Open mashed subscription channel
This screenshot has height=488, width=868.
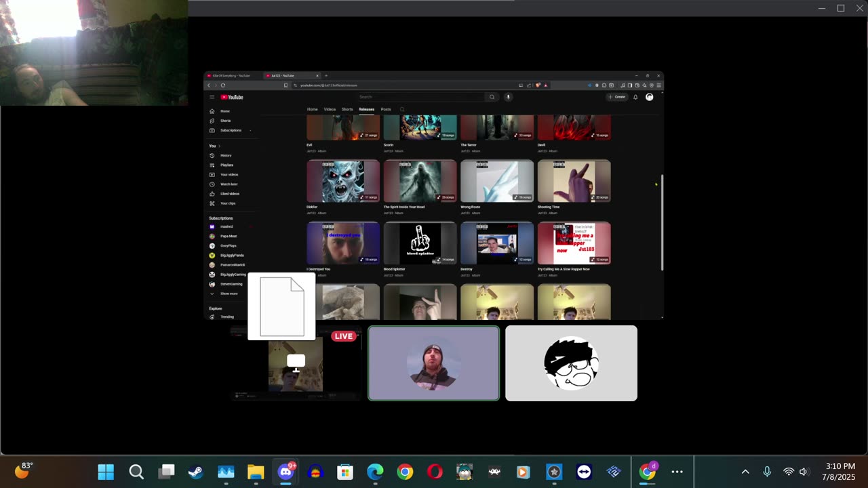point(226,226)
